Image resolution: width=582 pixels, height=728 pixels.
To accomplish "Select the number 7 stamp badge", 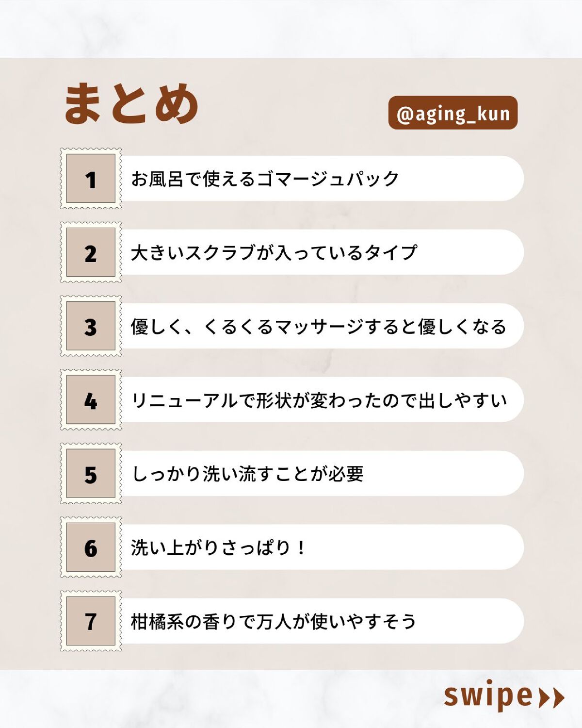I will pyautogui.click(x=91, y=621).
